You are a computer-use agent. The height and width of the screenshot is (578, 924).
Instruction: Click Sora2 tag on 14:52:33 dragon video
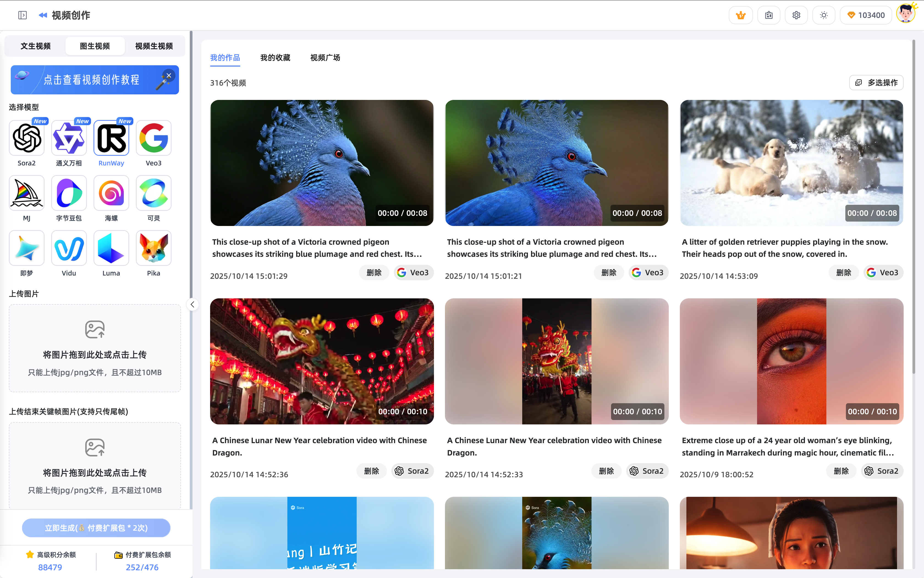tap(647, 471)
